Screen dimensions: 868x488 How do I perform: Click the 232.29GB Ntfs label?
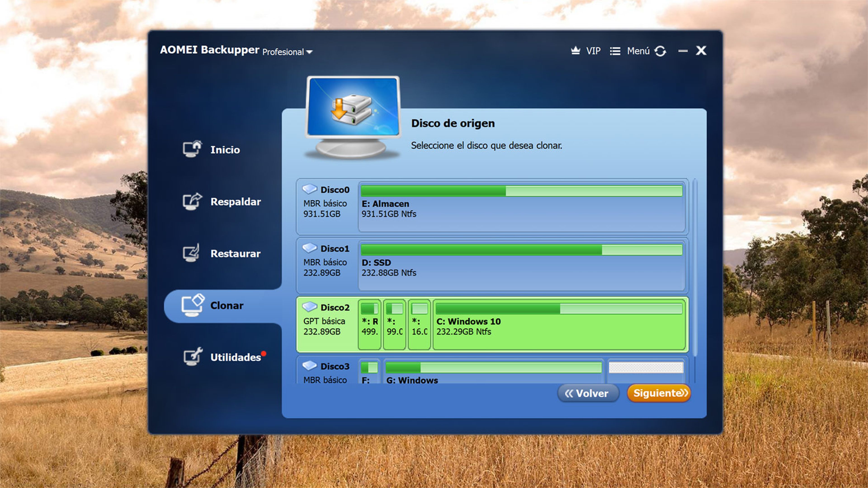pos(464,332)
